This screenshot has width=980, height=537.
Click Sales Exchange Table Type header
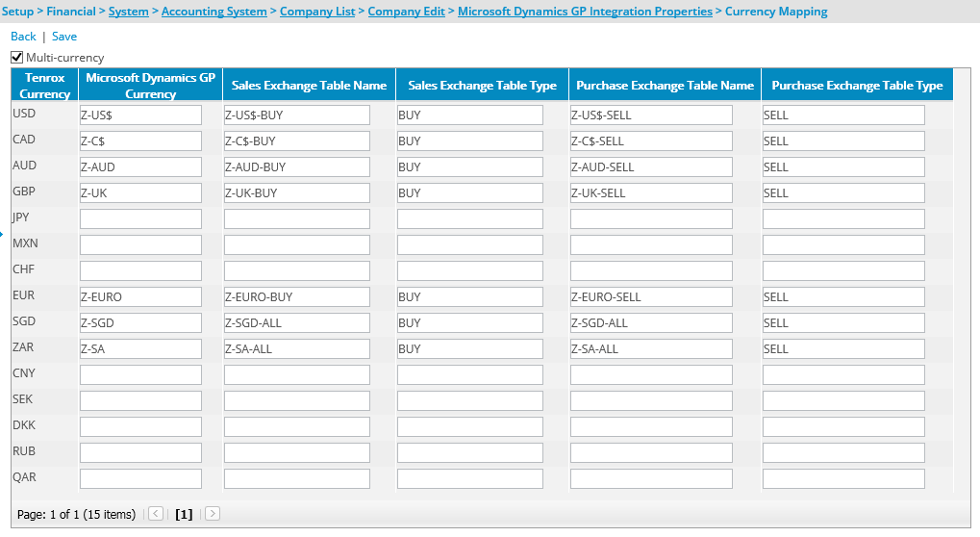pos(482,85)
